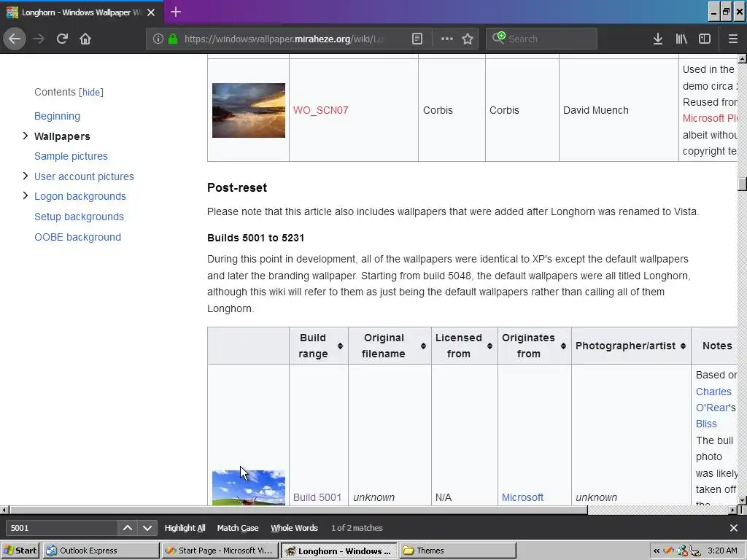Go to Setup backgrounds section
The height and width of the screenshot is (560, 747).
[x=79, y=217]
